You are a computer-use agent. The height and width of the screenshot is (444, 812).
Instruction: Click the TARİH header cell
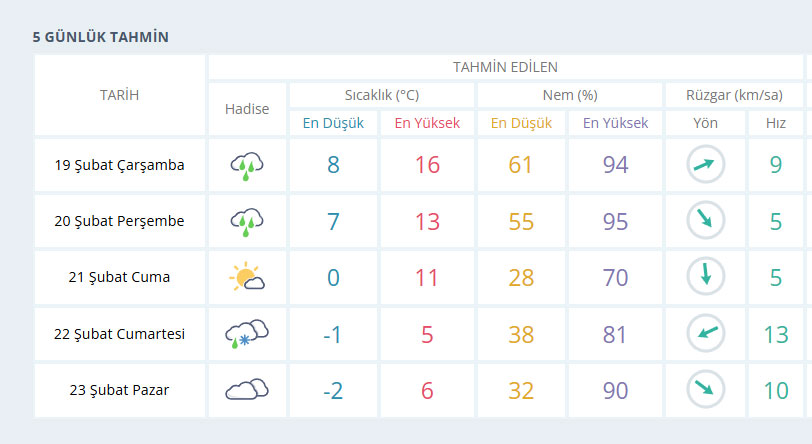pos(120,95)
